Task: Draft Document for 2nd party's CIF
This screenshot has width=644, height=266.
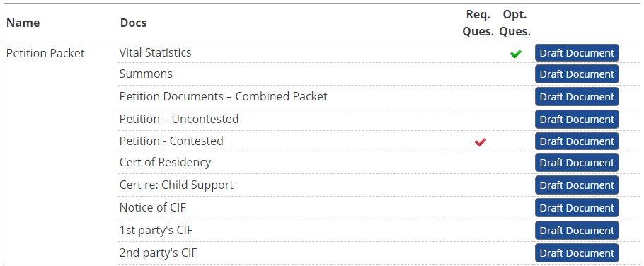Action: tap(577, 253)
